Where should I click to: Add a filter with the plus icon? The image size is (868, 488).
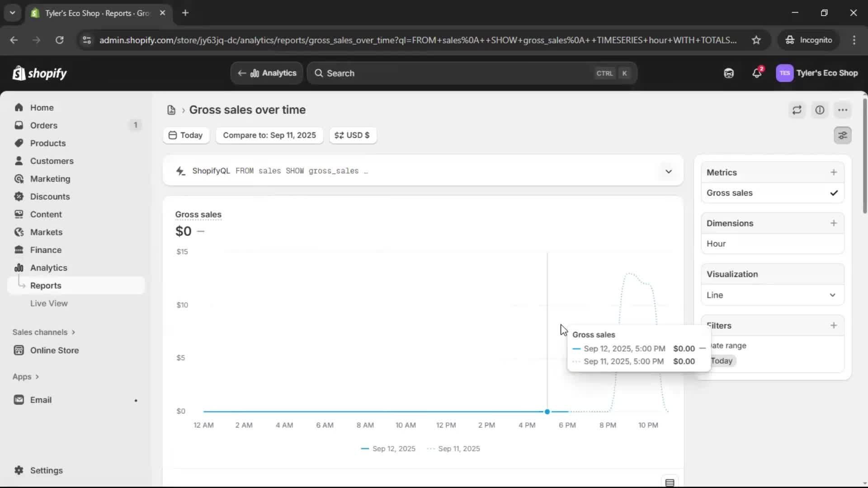click(x=834, y=325)
